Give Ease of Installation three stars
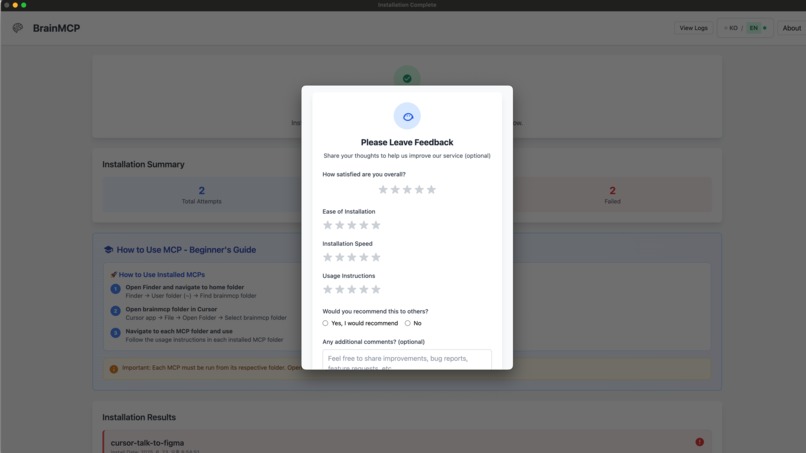806x453 pixels. coord(352,225)
